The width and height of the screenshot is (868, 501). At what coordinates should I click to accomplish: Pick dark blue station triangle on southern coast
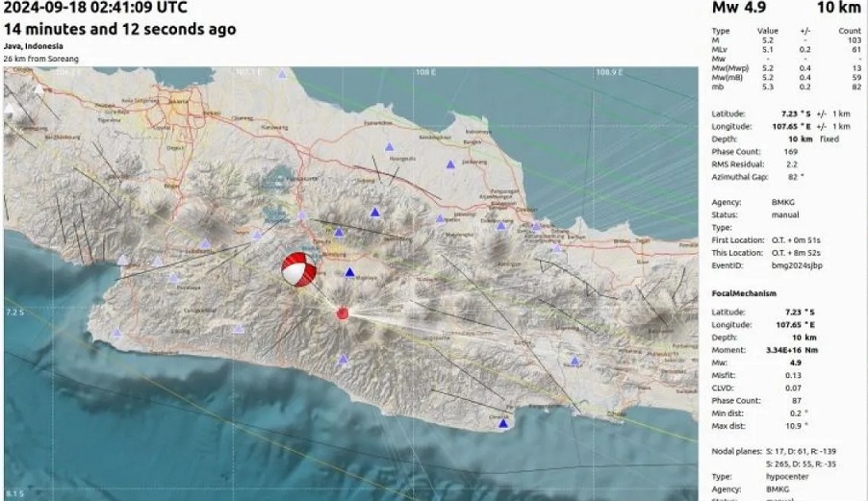click(502, 423)
